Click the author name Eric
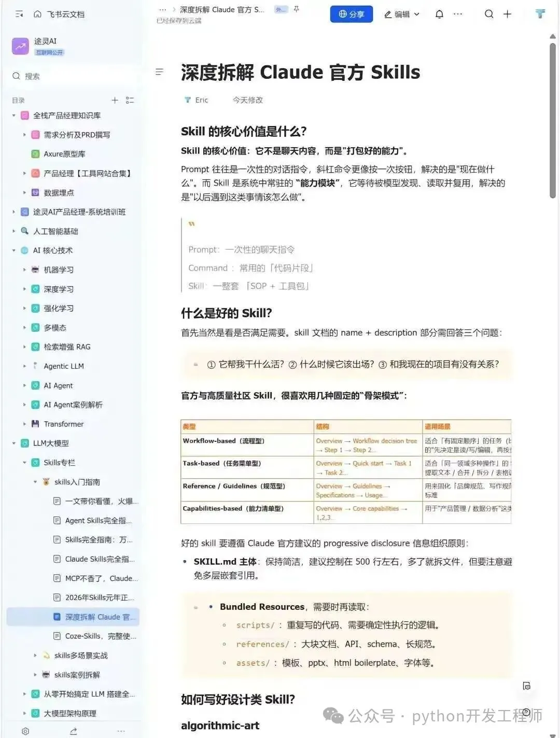 tap(201, 100)
